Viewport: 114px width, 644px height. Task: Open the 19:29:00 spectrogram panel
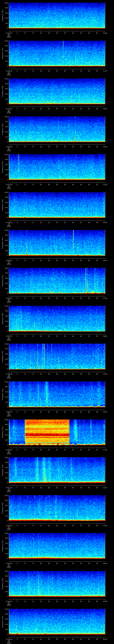coord(57,16)
